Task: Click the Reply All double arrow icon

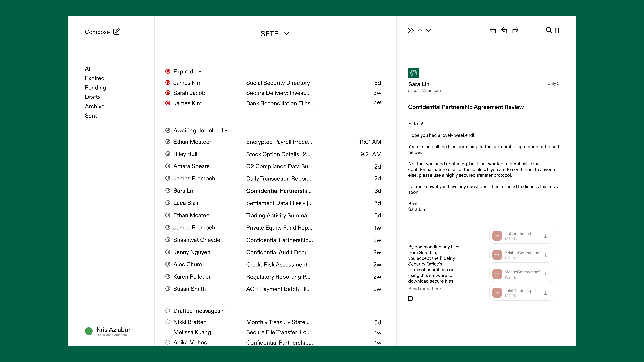Action: 504,30
